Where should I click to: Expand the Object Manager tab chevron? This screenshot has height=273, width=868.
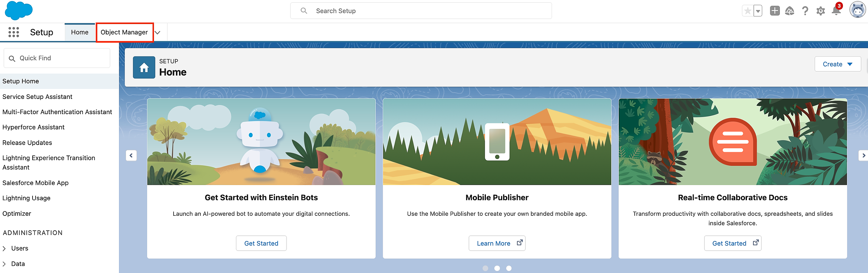158,33
